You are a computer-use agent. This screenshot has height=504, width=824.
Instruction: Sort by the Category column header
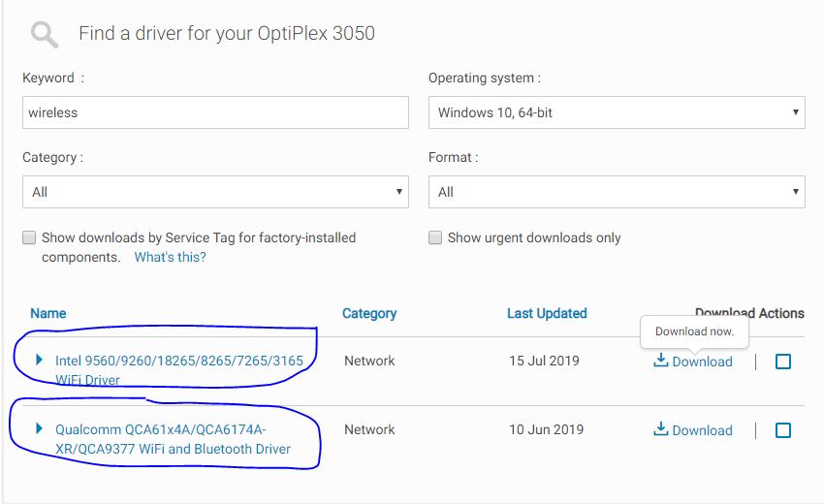click(369, 313)
